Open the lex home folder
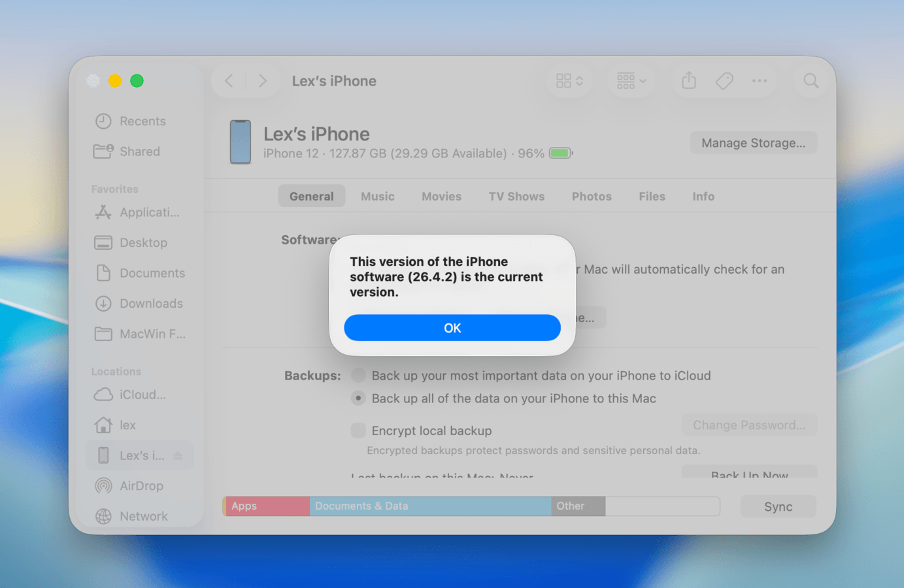 click(x=116, y=425)
